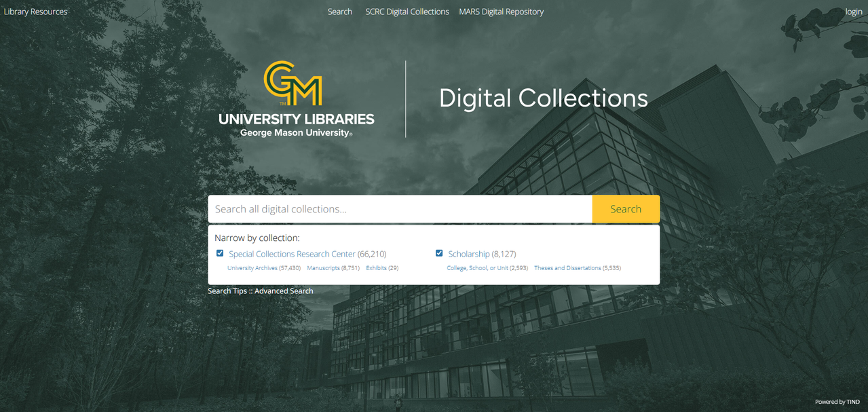The width and height of the screenshot is (868, 412).
Task: Click the Powered by TIND link
Action: pos(837,402)
